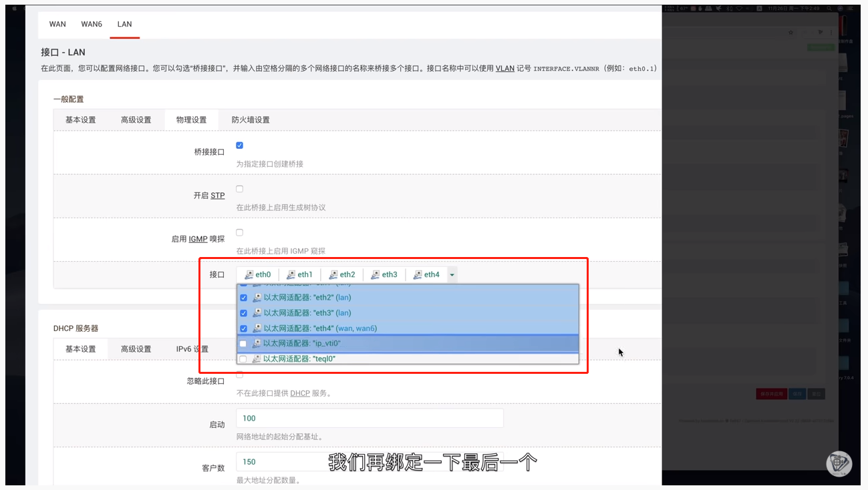Switch to the WAN6 interface tab
Screen dimensions: 868x490
[92, 24]
